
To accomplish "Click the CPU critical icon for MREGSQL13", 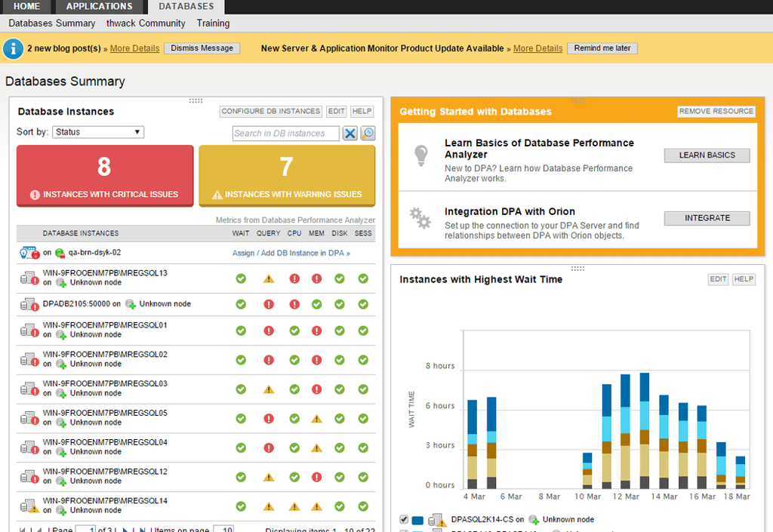I will 294,278.
